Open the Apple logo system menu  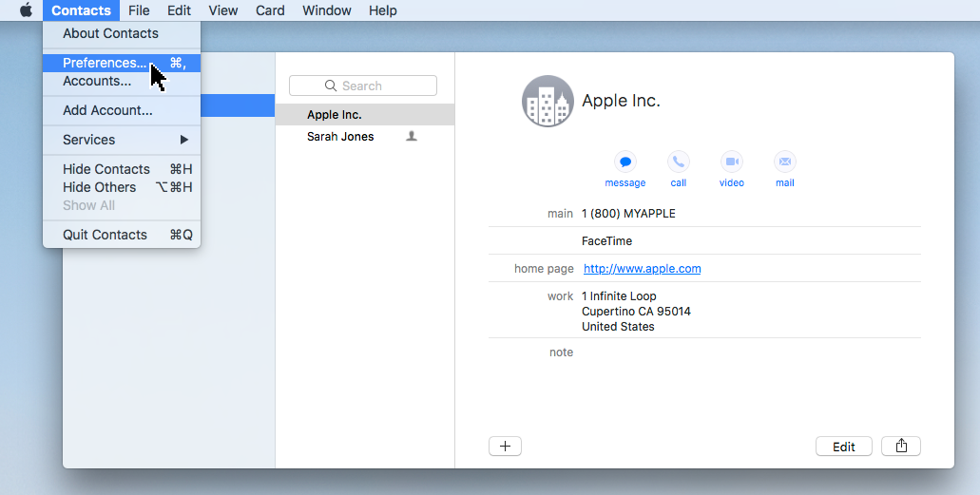tap(26, 10)
